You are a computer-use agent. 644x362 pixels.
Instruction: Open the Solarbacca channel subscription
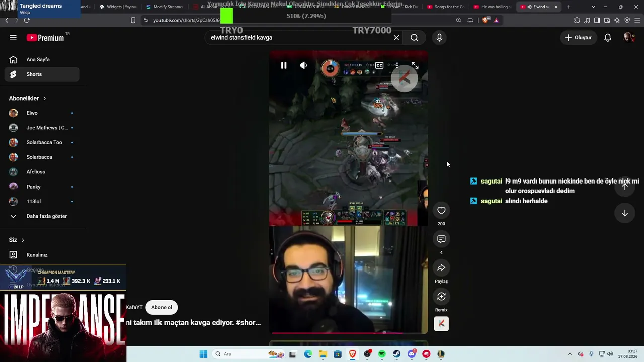pyautogui.click(x=42, y=157)
